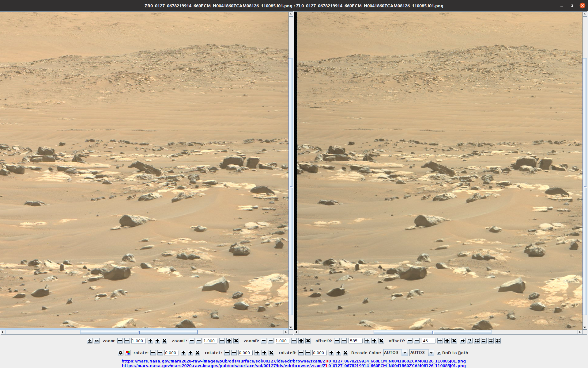Click the offsetX value field

(x=355, y=341)
